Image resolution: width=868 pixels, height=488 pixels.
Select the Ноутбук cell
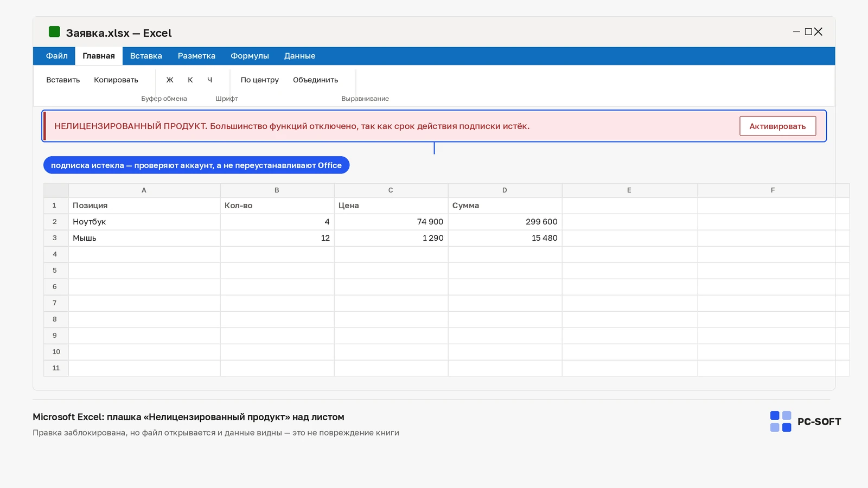point(144,222)
